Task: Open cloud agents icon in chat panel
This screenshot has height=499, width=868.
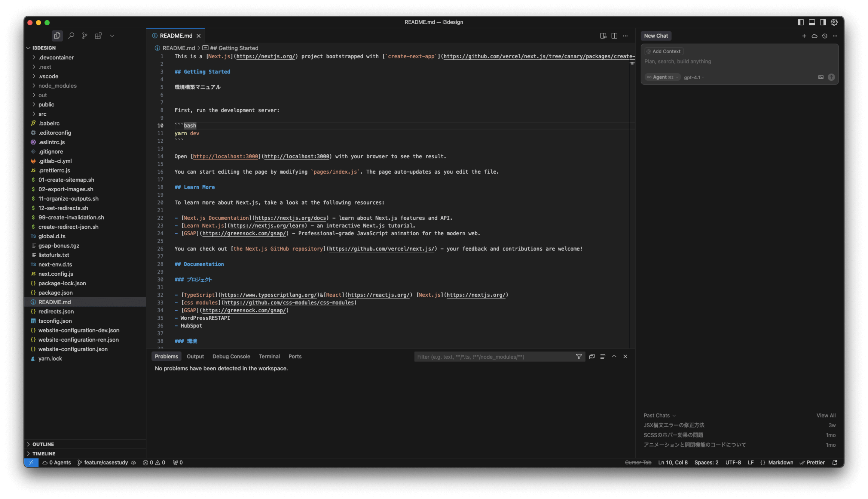Action: [814, 36]
